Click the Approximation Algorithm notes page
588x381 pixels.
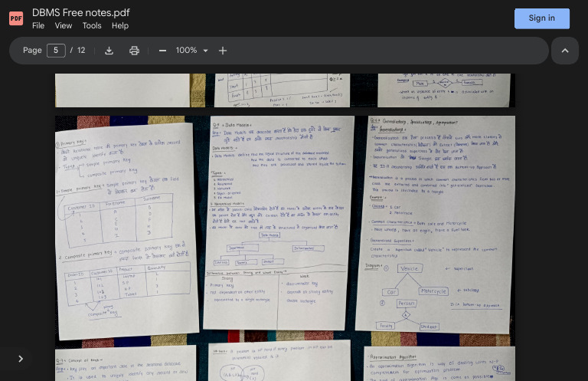click(439, 363)
